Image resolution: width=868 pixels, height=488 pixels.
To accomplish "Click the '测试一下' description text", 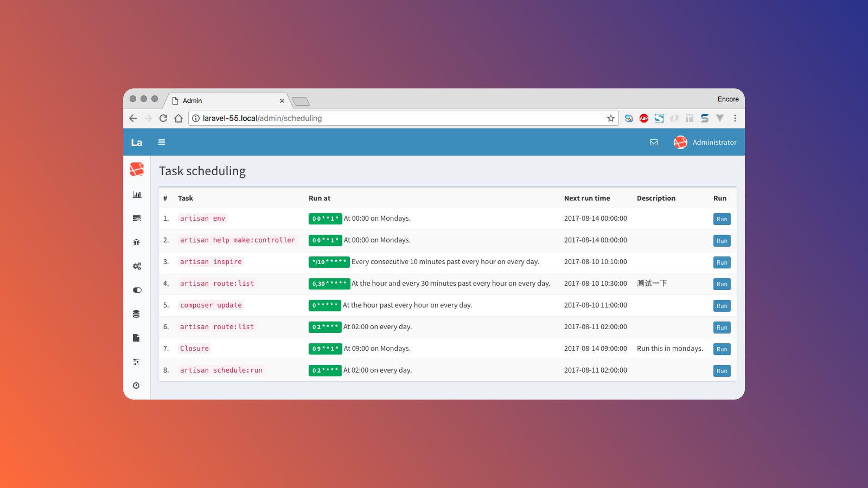I will click(x=652, y=283).
